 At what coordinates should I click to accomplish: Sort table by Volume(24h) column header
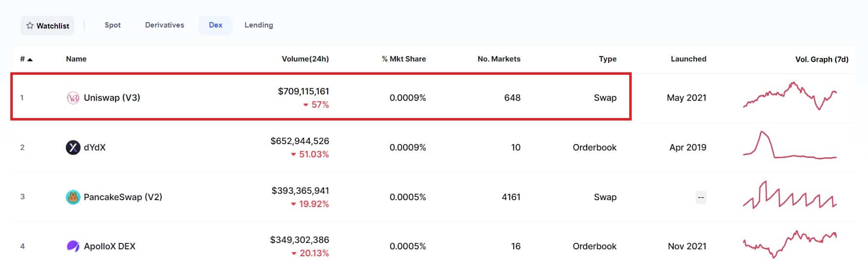[305, 59]
